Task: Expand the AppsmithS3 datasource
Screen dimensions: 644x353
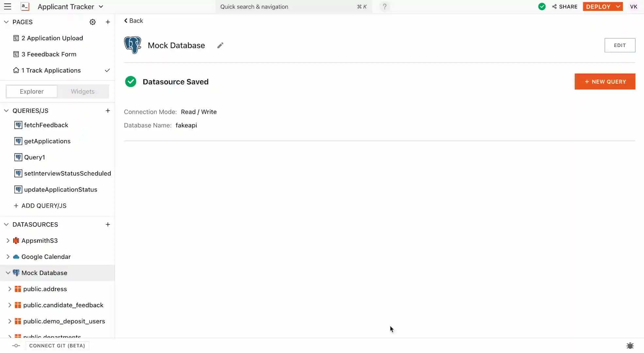Action: (8, 241)
